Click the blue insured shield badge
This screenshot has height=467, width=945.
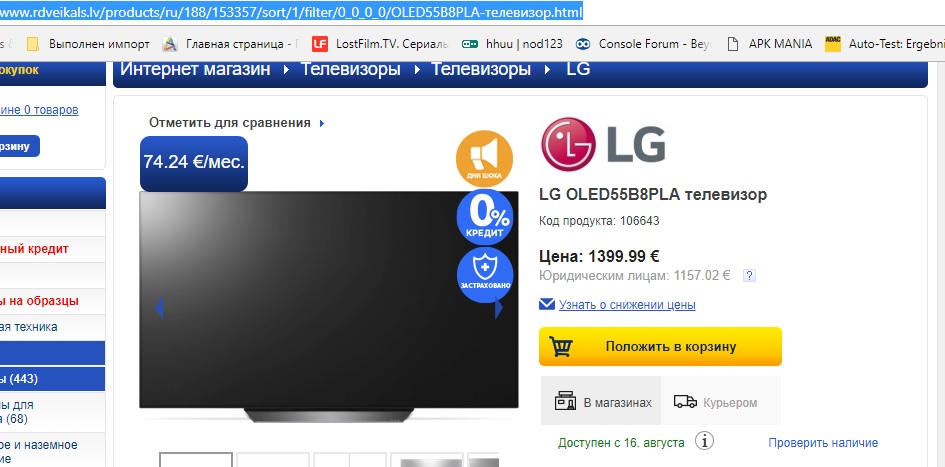coord(484,274)
